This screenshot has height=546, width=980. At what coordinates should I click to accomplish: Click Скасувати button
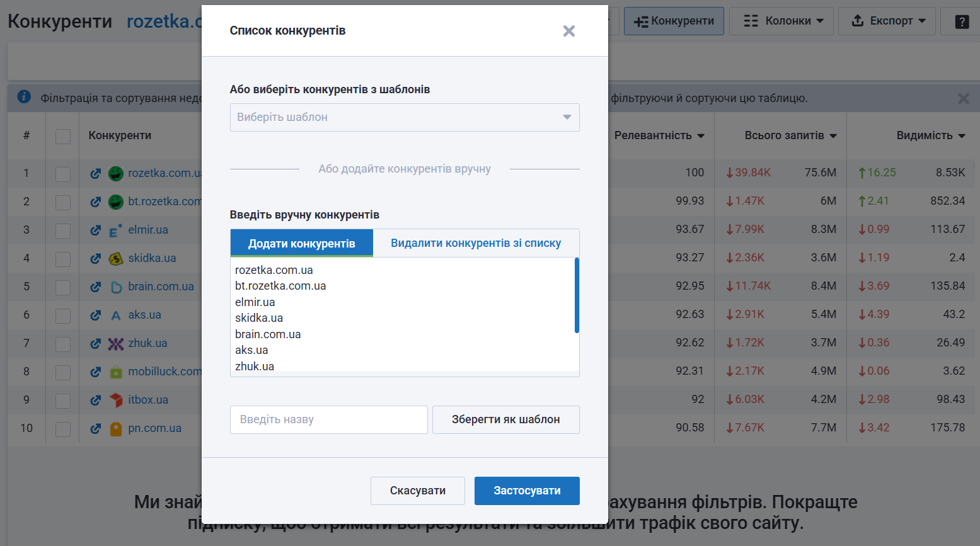tap(418, 491)
